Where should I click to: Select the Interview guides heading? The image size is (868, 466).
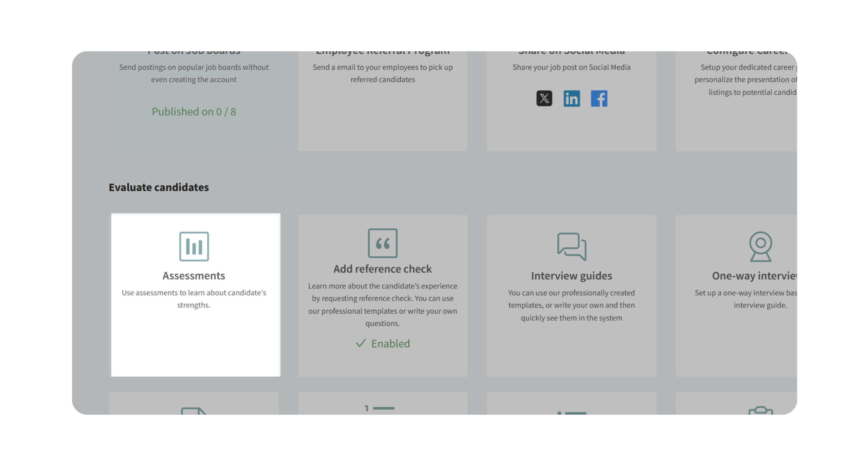coord(571,276)
